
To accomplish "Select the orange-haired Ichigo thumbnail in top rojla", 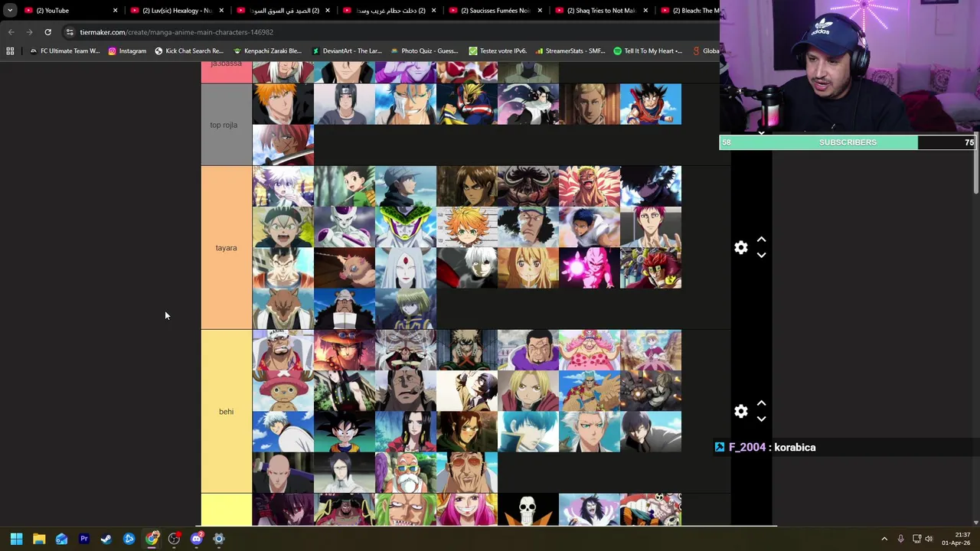I will point(283,104).
